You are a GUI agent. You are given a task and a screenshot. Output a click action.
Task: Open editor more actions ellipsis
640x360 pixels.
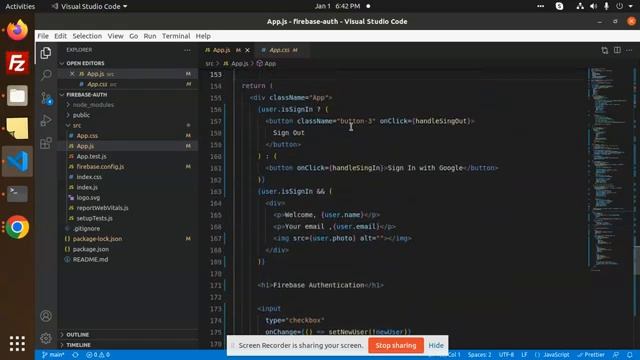tap(629, 50)
